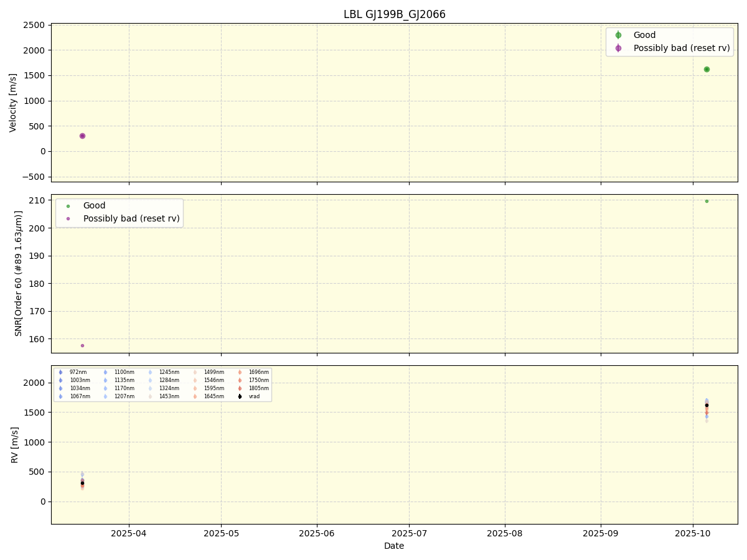747x560 pixels.
Task: Click '1805nm' label in RV legend
Action: 259,388
